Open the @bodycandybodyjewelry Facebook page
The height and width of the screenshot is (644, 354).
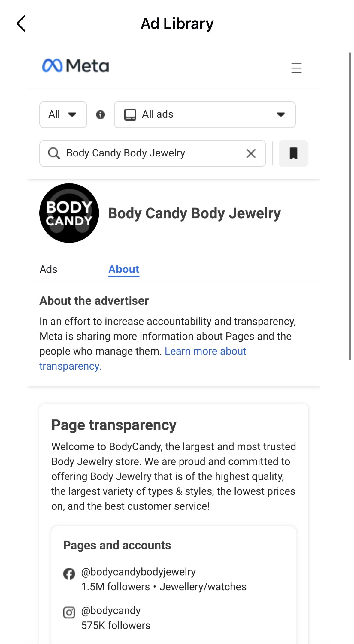[x=138, y=572]
